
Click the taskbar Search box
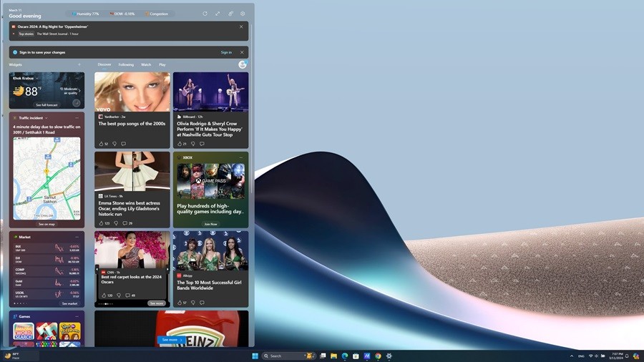click(x=282, y=356)
